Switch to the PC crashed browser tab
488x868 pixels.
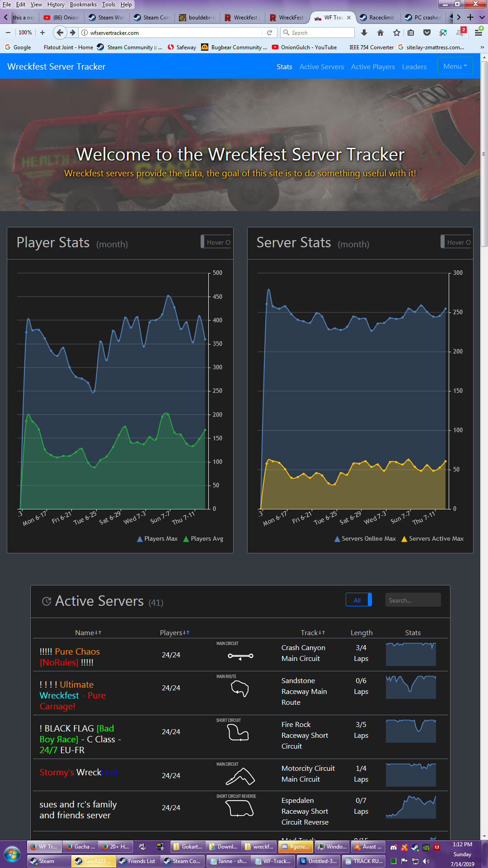[422, 17]
